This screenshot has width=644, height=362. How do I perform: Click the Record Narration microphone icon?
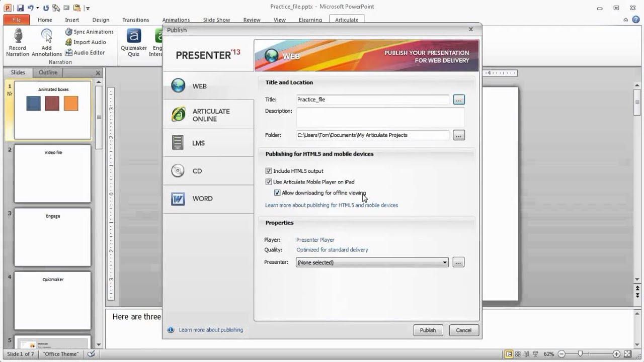coord(19,36)
